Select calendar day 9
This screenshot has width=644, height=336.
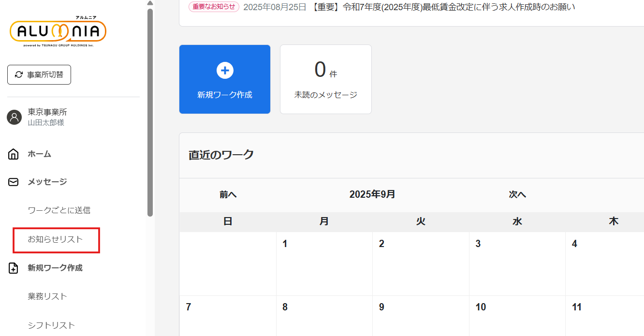click(421, 316)
